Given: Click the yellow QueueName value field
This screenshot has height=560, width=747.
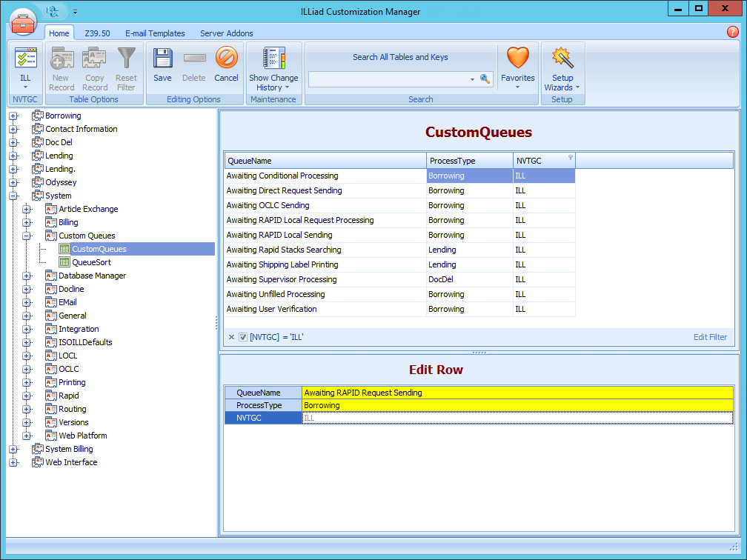Looking at the screenshot, I should pos(445,393).
